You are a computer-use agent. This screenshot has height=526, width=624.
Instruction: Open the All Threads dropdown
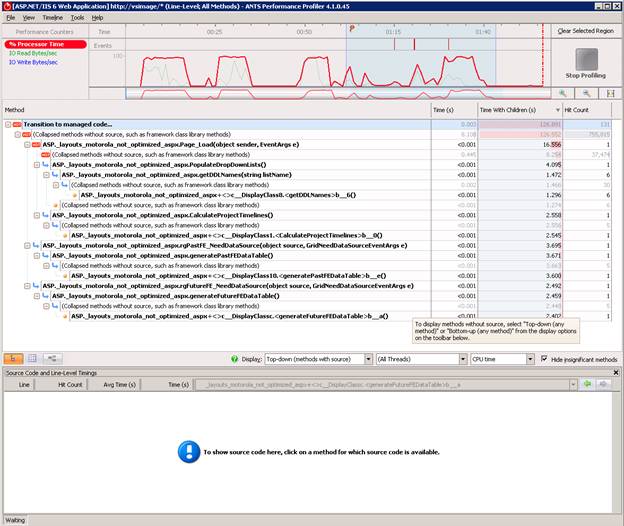463,359
